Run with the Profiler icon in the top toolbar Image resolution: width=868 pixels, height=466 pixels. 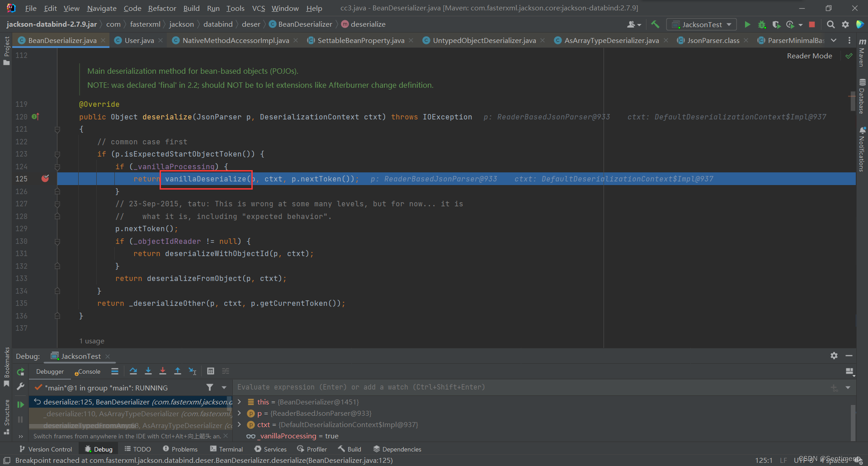(790, 24)
